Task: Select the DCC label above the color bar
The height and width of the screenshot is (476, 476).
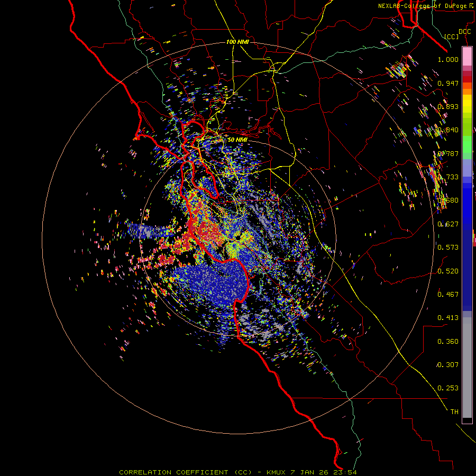Action: 464,32
